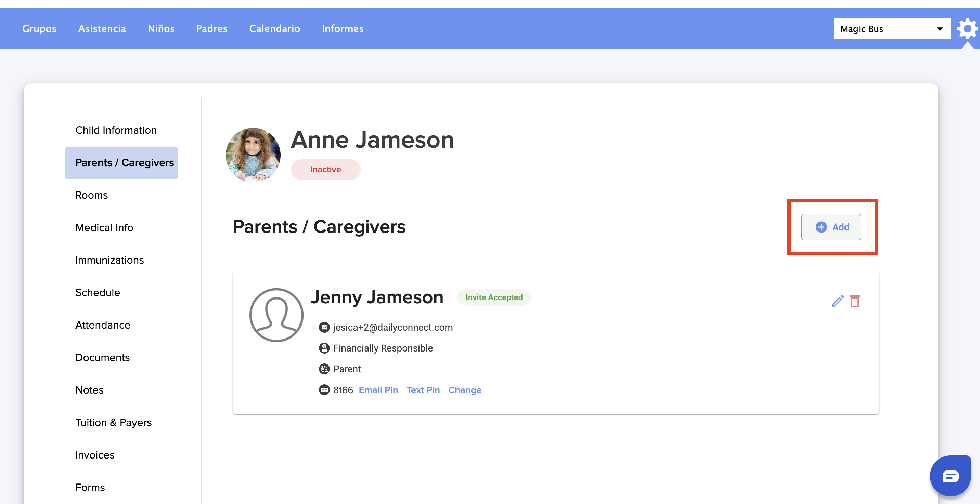Click the PIN code icon beside 8166

324,390
